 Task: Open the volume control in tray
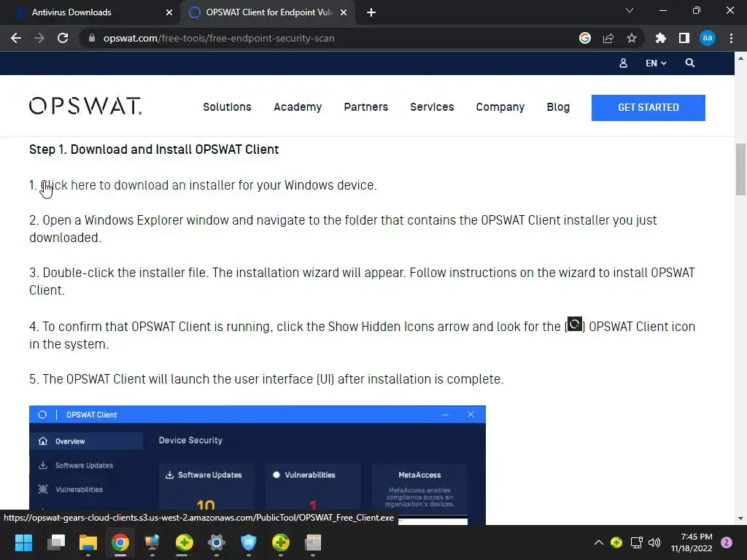tap(654, 542)
